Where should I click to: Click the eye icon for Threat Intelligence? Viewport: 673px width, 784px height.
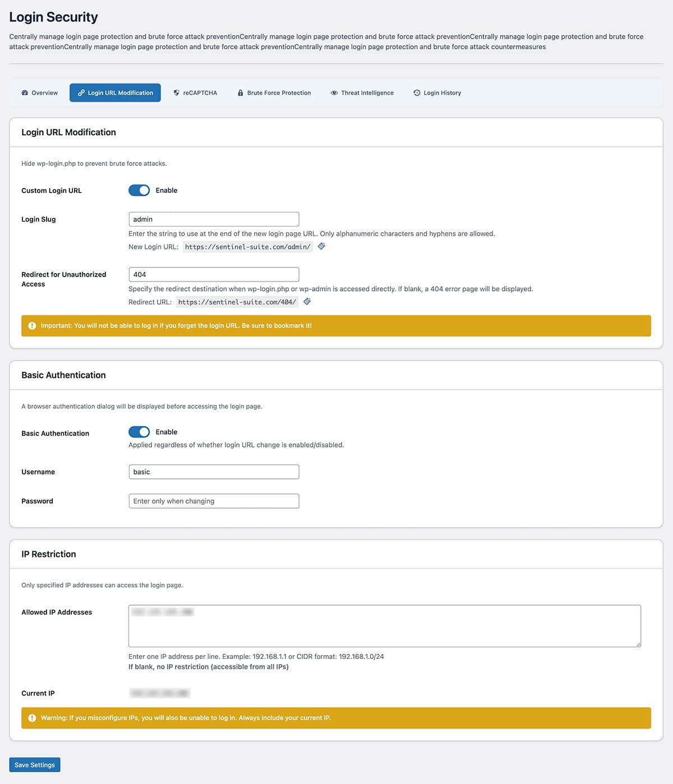point(334,93)
